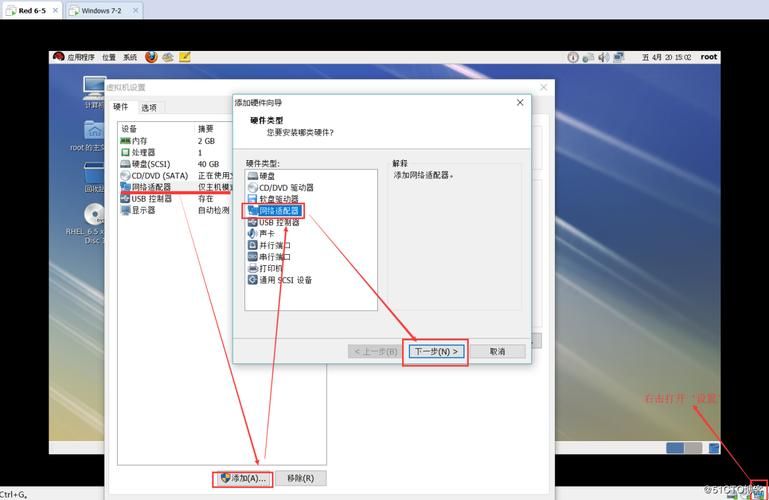Screen dimensions: 769x500
Task: Click the volume speaker icon in the GNOME panel
Action: (x=604, y=57)
